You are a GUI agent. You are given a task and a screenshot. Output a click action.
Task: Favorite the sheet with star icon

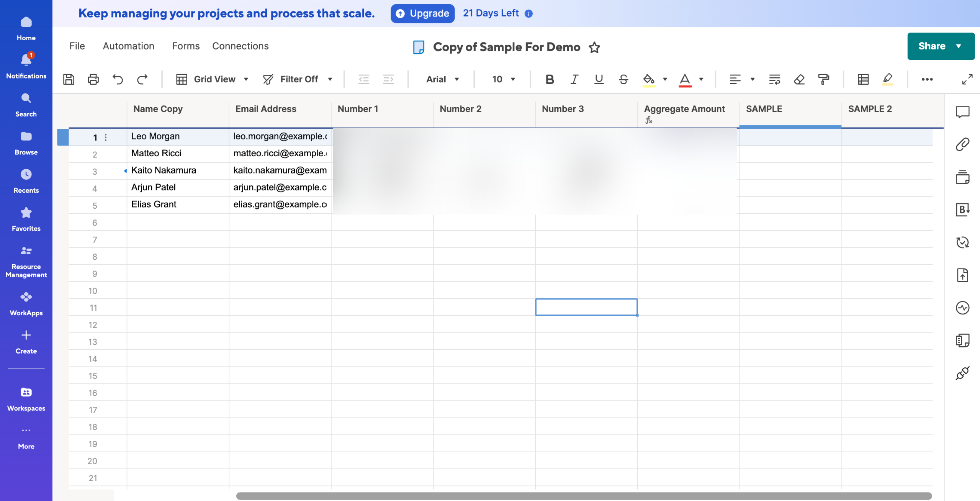point(594,47)
